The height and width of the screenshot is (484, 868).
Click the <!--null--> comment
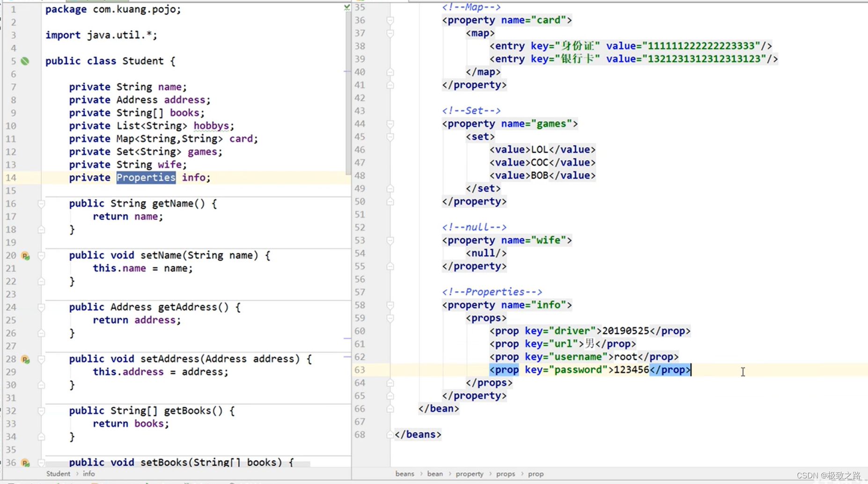click(474, 227)
